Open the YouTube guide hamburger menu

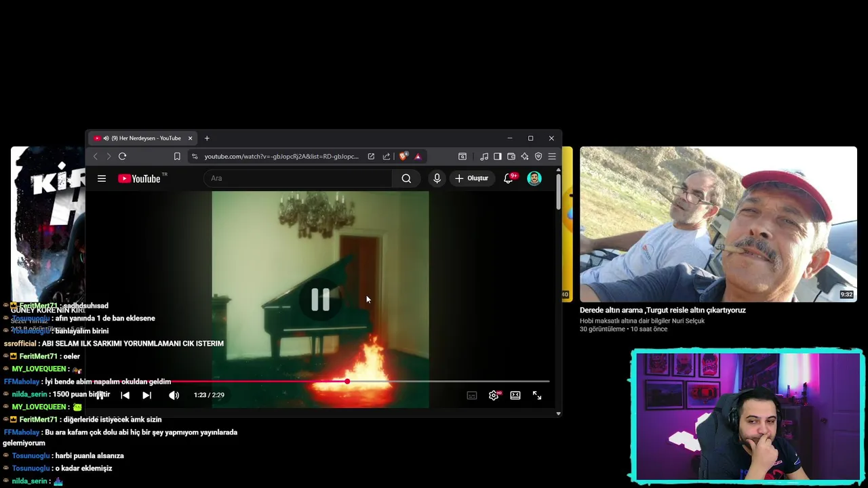tap(102, 178)
